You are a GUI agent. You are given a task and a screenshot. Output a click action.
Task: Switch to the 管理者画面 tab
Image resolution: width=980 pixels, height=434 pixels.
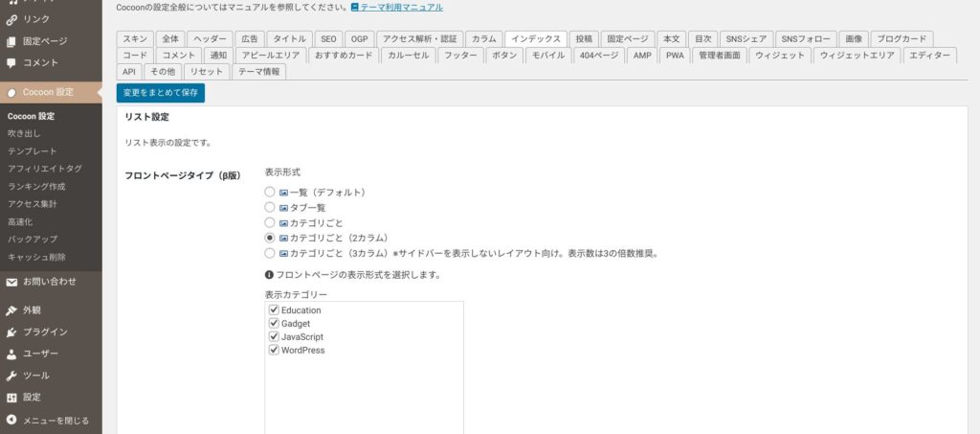pos(720,55)
